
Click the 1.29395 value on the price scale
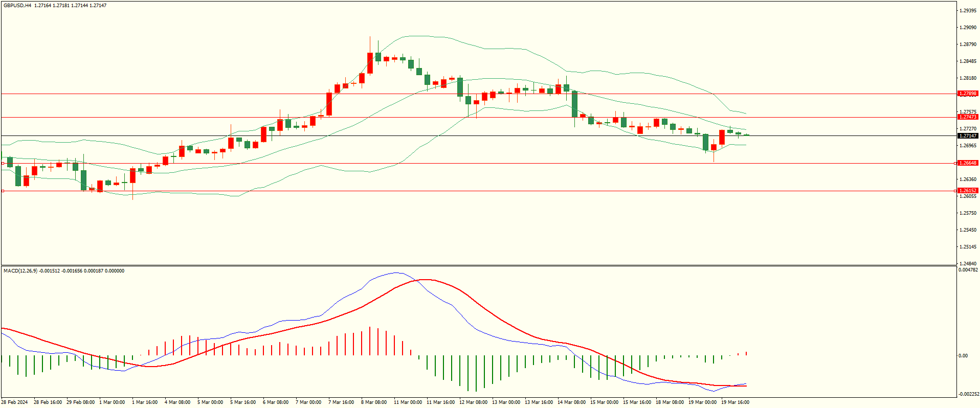[x=967, y=11]
